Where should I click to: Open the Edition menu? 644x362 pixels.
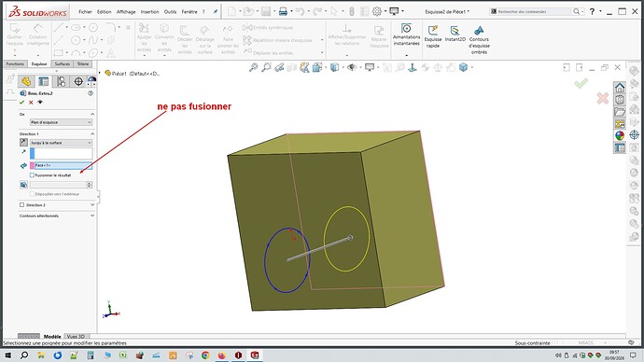[x=104, y=12]
